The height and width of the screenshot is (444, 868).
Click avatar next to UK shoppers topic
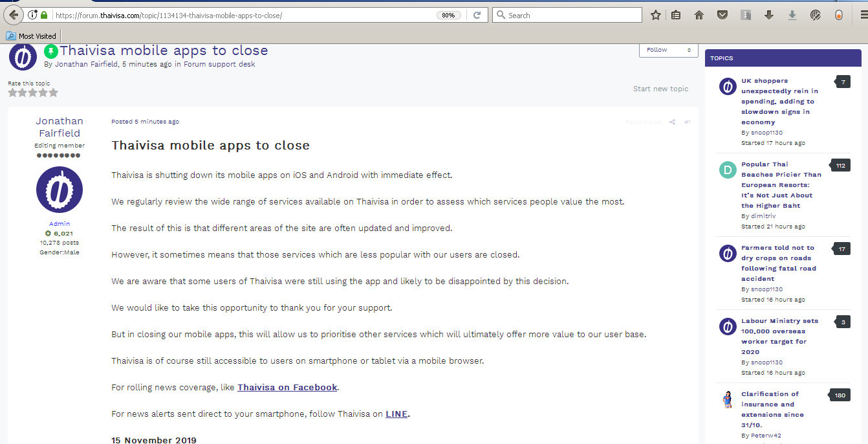[x=728, y=86]
